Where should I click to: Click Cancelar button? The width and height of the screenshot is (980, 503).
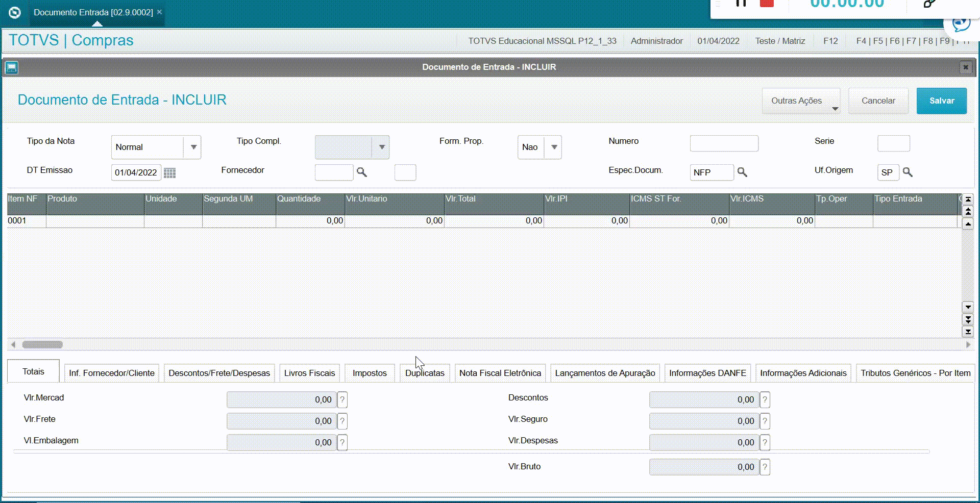pos(878,101)
